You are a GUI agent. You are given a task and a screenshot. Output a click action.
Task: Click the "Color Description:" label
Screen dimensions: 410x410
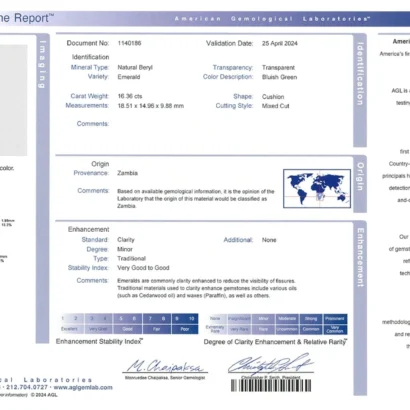[x=228, y=77]
